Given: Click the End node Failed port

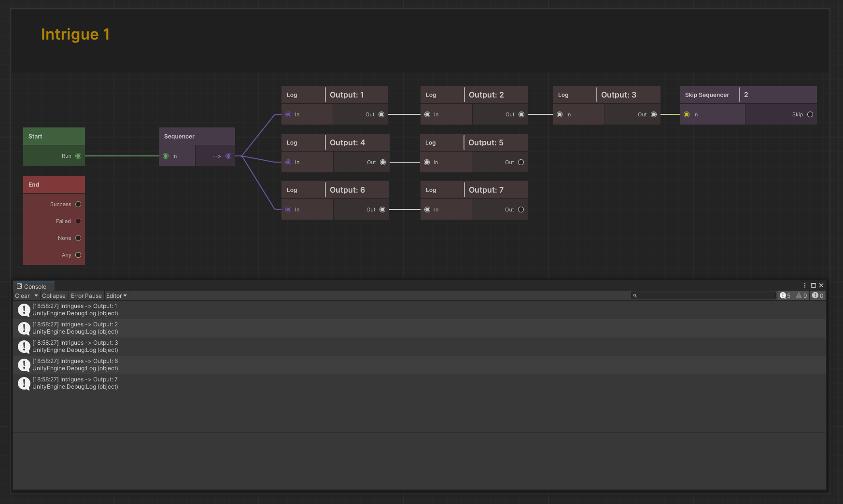Looking at the screenshot, I should point(78,221).
